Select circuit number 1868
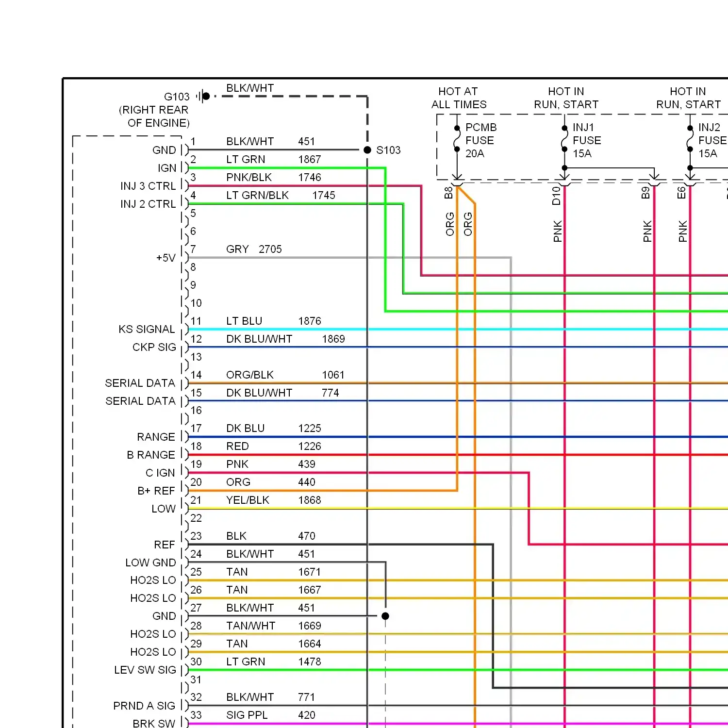Viewport: 728px width, 728px height. coord(310,500)
